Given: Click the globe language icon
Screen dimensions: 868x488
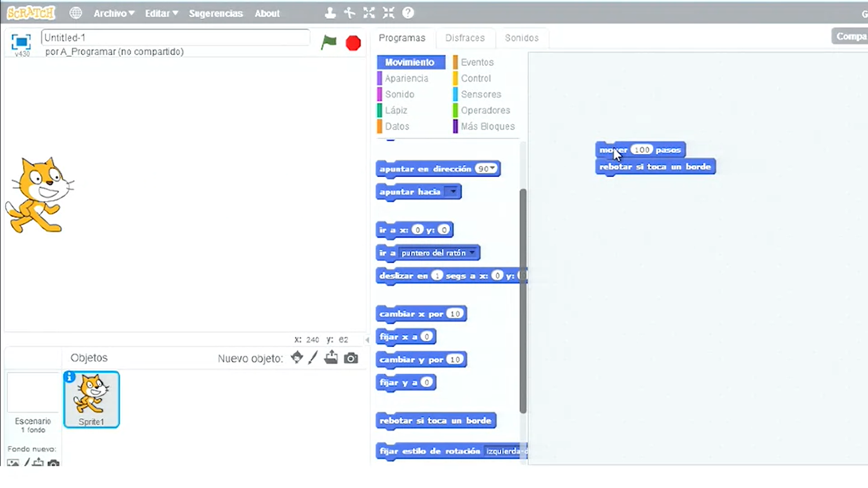Looking at the screenshot, I should coord(75,13).
